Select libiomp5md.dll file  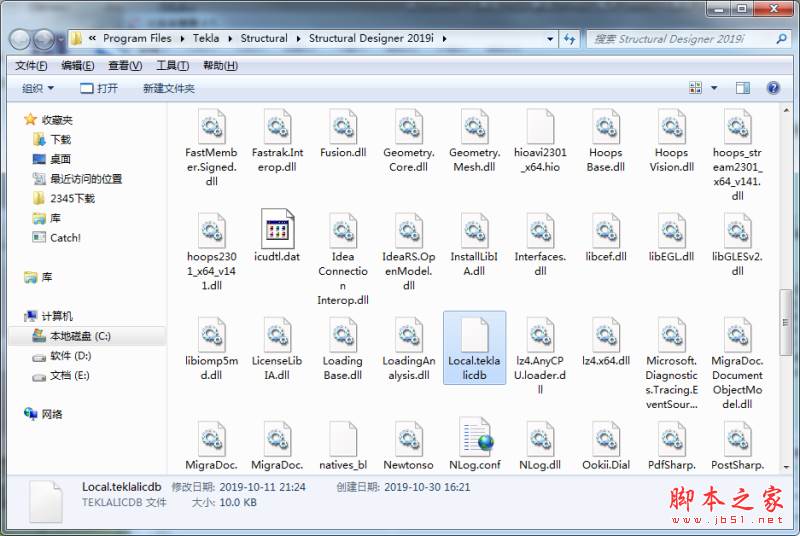[x=212, y=349]
